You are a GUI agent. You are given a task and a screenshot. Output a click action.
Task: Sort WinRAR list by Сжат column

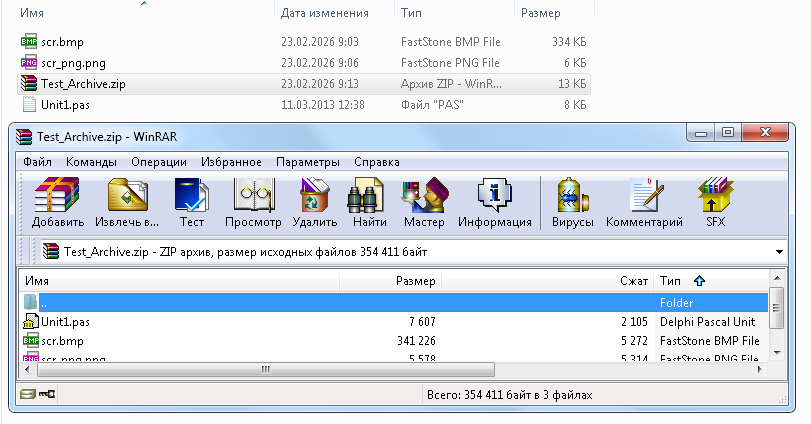[547, 281]
